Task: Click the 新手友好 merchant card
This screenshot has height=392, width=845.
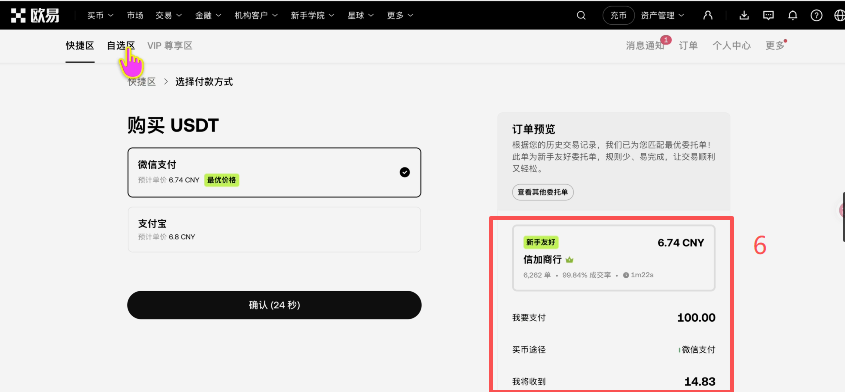Action: pos(614,258)
